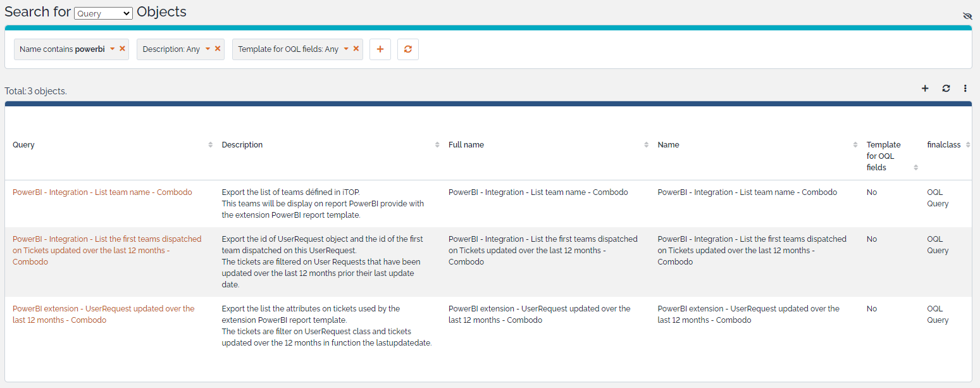This screenshot has width=980, height=388.
Task: Open the object class Query dropdown
Action: click(103, 13)
